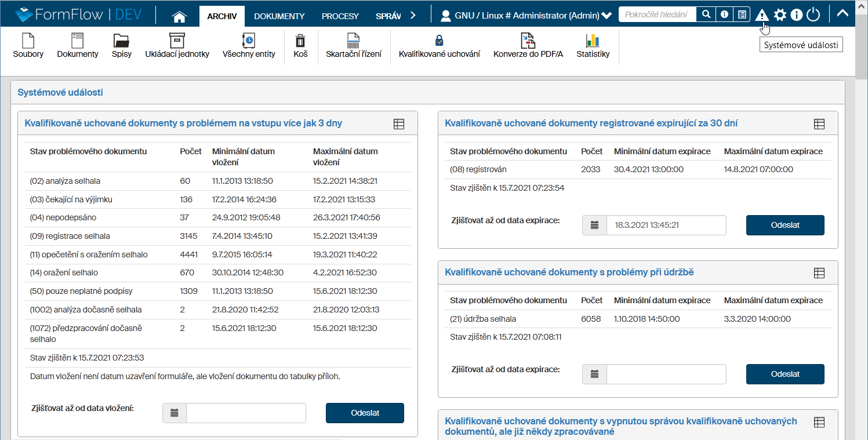Show more tabs with right chevron
The width and height of the screenshot is (868, 440).
point(413,16)
